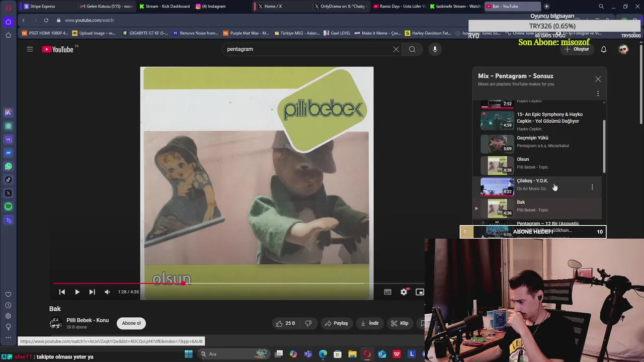Dislike the video
The image size is (644, 362).
[308, 323]
